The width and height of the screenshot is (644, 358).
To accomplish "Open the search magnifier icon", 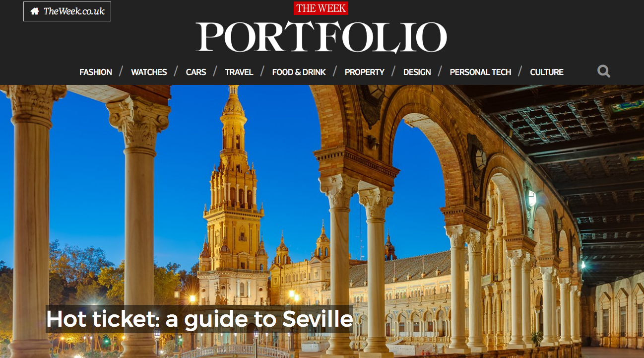I will point(604,72).
